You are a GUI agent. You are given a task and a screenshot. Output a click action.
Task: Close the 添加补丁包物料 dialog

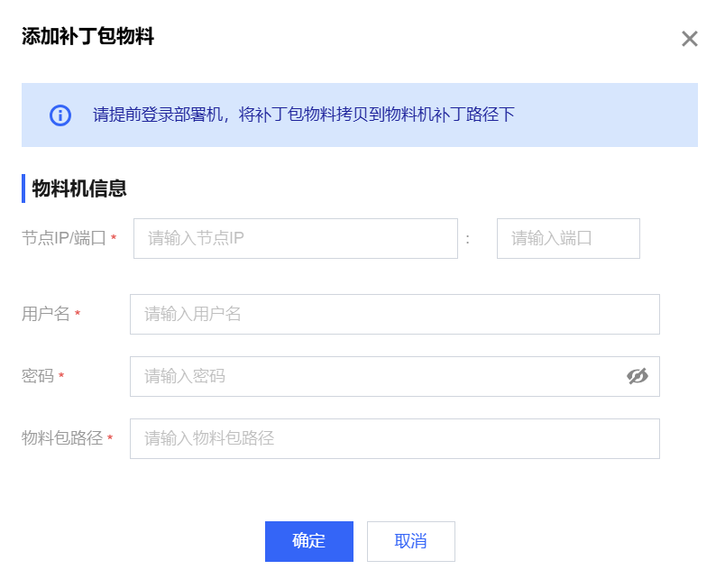690,39
